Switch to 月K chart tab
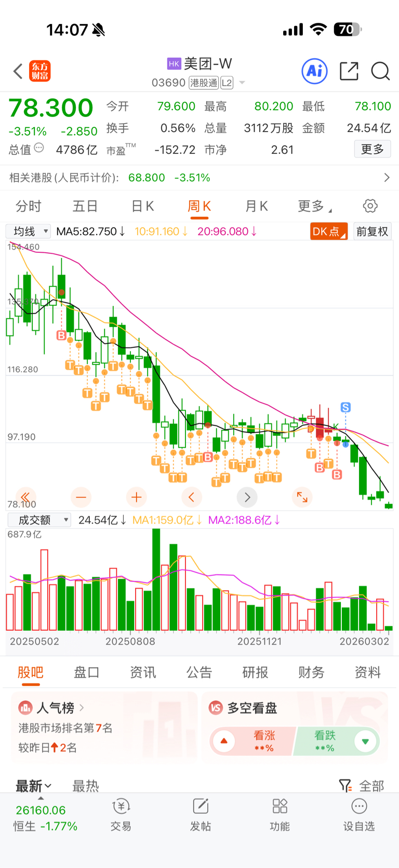This screenshot has width=399, height=868. 256,206
